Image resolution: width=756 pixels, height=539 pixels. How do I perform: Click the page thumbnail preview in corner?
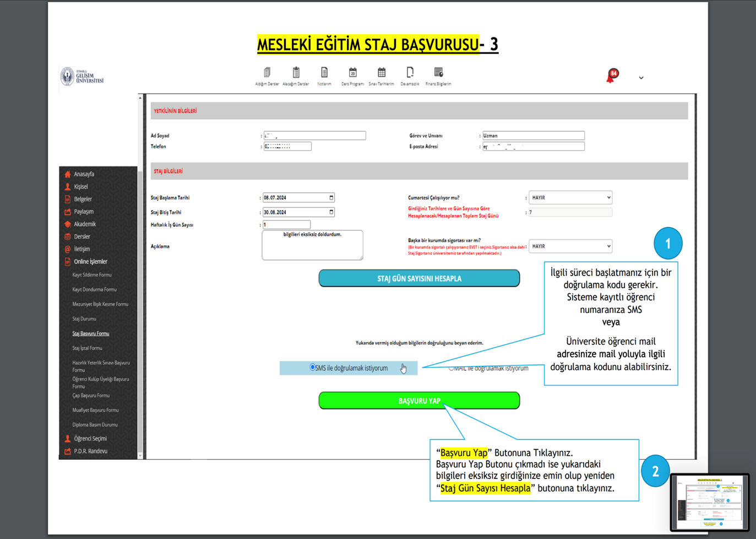click(x=709, y=502)
